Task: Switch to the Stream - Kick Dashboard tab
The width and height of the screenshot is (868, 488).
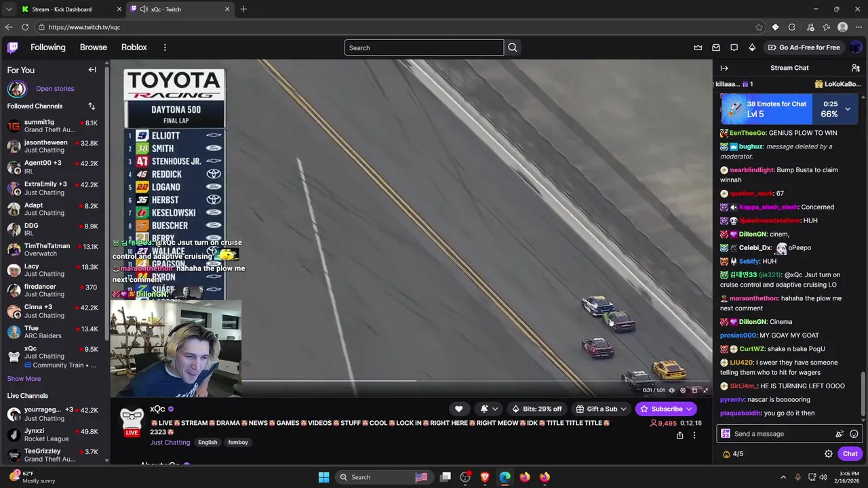Action: 71,9
